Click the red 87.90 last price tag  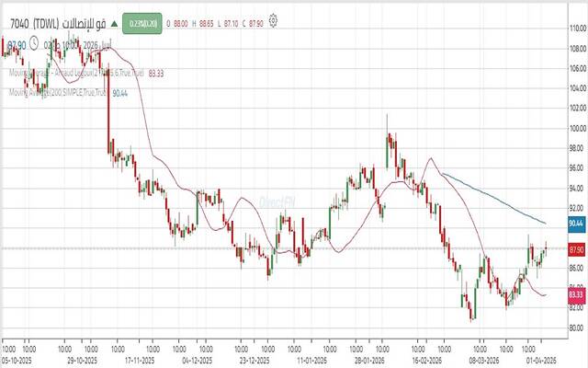pos(577,248)
